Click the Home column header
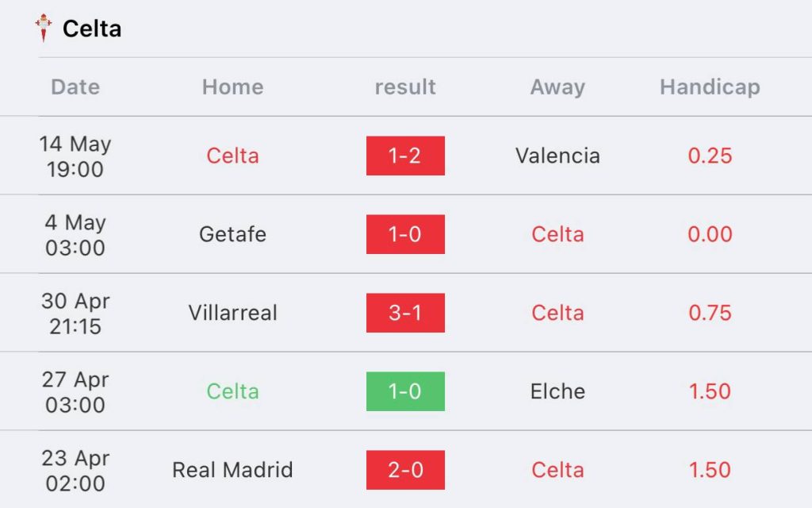The image size is (812, 508). (232, 87)
